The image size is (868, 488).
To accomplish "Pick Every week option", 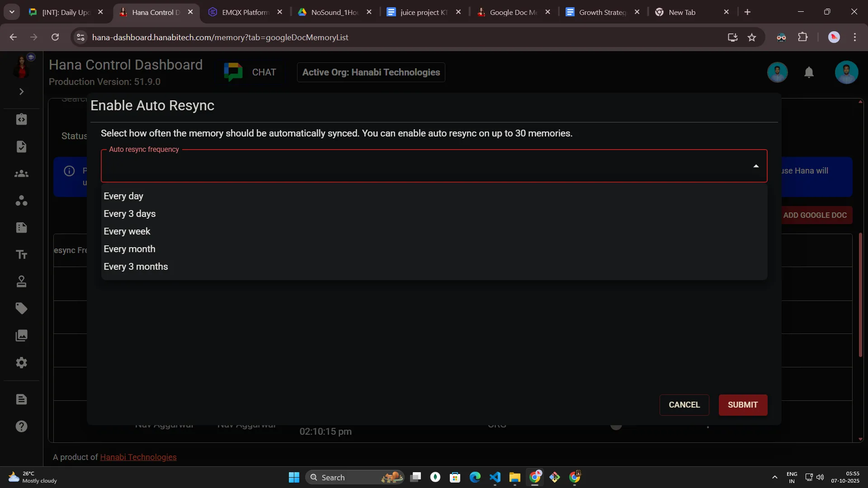I will pos(127,231).
